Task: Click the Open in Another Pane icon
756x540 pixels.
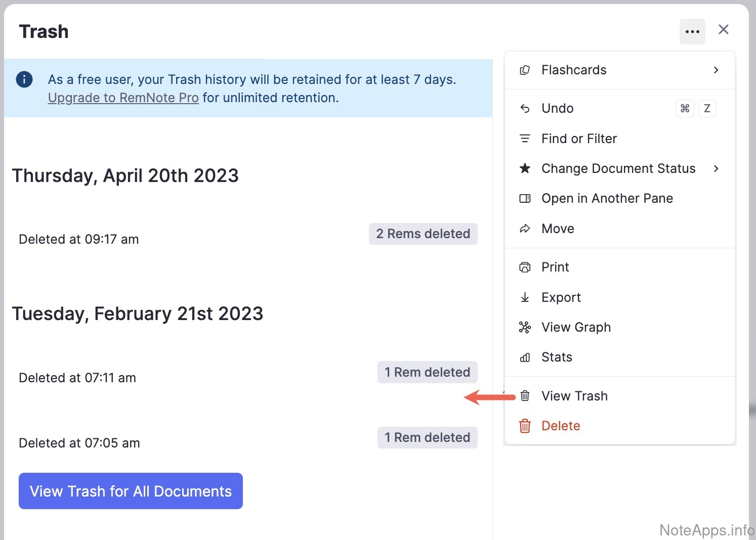Action: (525, 198)
